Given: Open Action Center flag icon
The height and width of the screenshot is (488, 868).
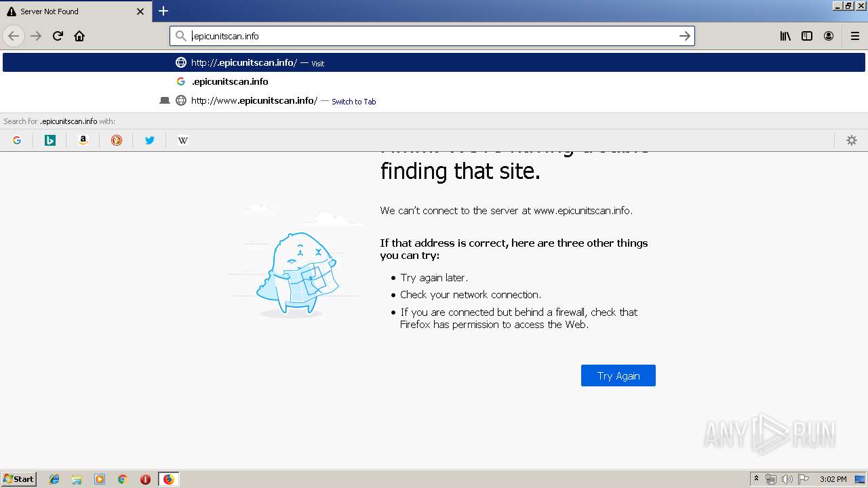Looking at the screenshot, I should click(804, 479).
